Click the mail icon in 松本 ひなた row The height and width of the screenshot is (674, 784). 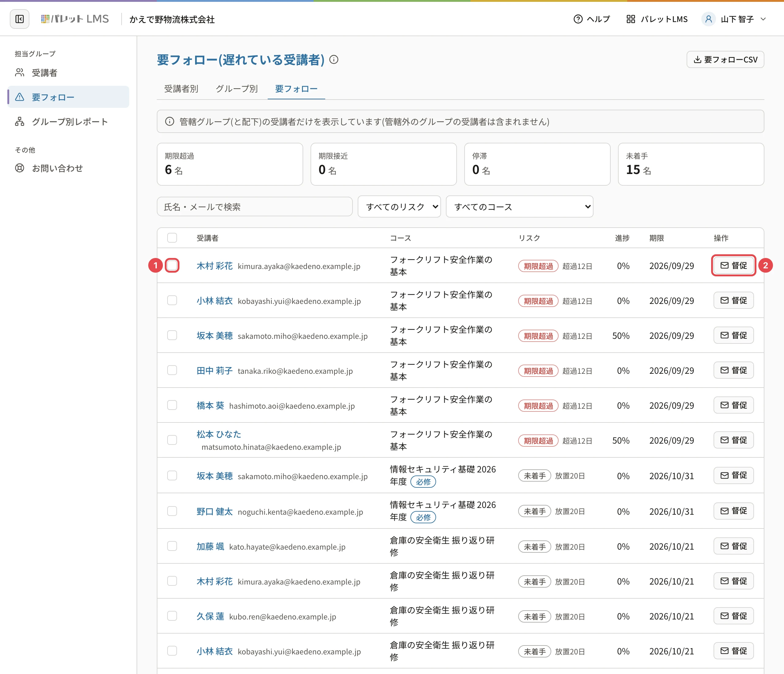click(x=724, y=440)
